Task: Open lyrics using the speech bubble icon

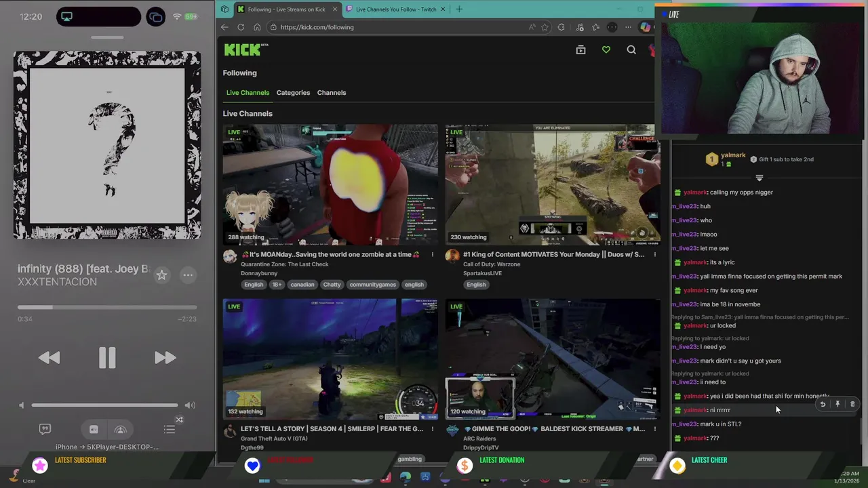Action: click(x=45, y=429)
